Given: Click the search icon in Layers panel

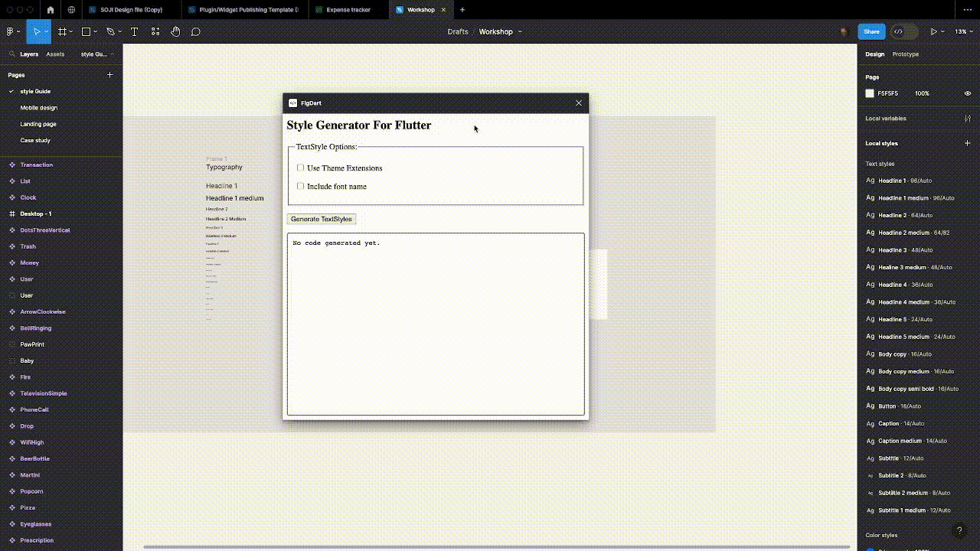Looking at the screenshot, I should pyautogui.click(x=11, y=54).
